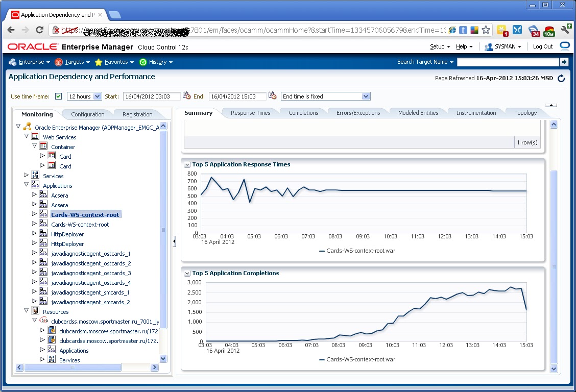Viewport: 576px width, 392px height.
Task: Collapse the Resources tree node
Action: pyautogui.click(x=26, y=310)
